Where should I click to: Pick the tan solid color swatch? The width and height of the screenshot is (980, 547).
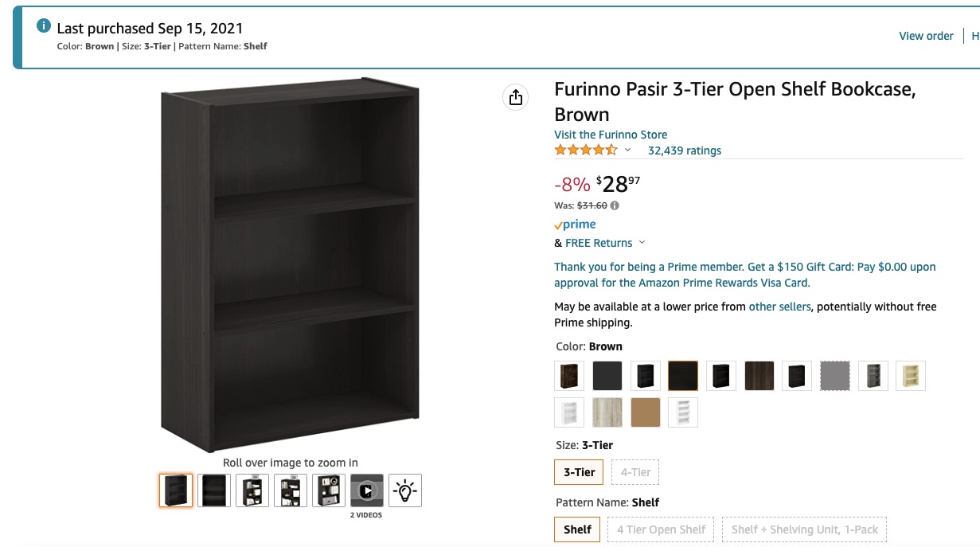point(646,412)
